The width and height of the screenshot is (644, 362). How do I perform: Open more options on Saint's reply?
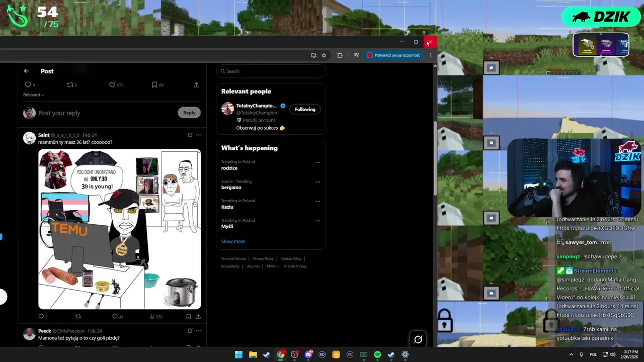[198, 135]
